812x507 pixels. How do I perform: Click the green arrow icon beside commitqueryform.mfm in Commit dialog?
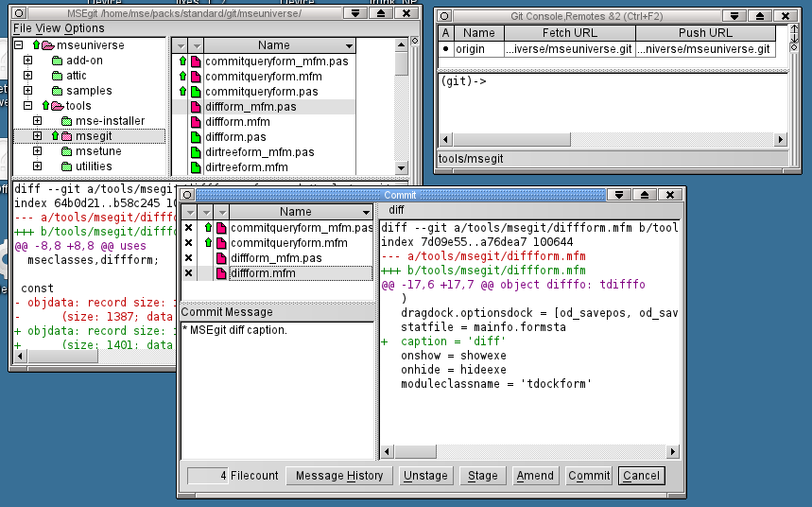[208, 242]
